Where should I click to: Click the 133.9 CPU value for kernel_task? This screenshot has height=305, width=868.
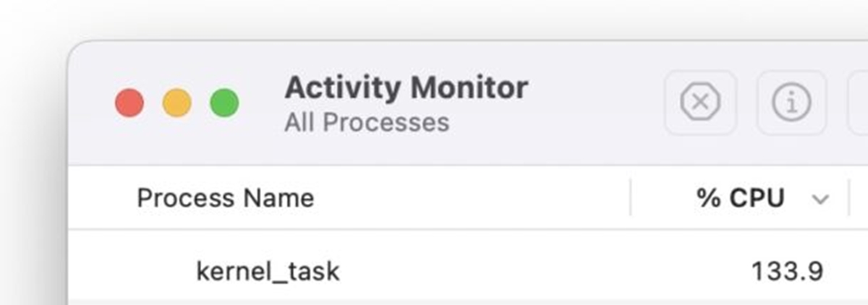coord(787,272)
